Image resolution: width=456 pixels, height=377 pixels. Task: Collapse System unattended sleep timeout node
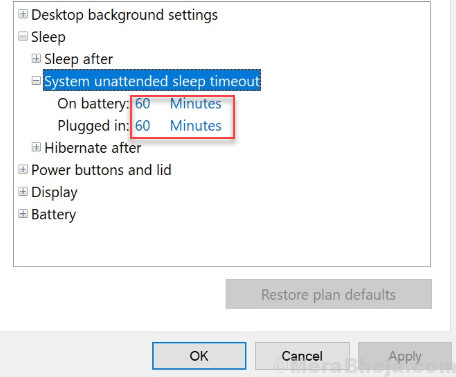[36, 81]
